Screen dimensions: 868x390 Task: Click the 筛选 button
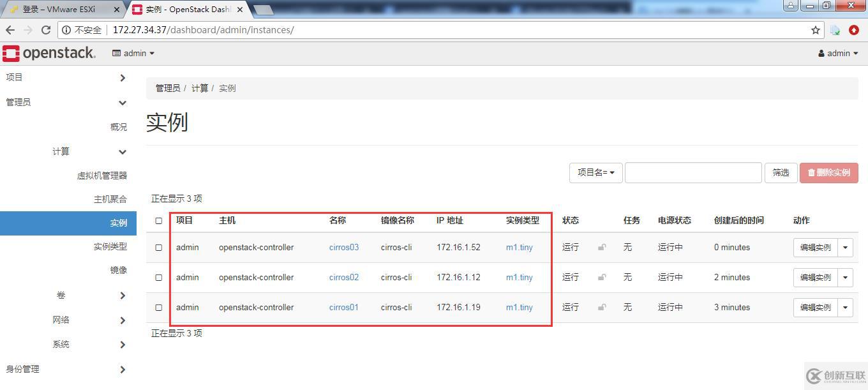point(781,172)
